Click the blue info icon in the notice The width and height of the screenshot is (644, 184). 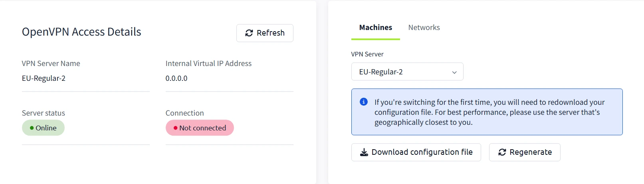pyautogui.click(x=364, y=102)
